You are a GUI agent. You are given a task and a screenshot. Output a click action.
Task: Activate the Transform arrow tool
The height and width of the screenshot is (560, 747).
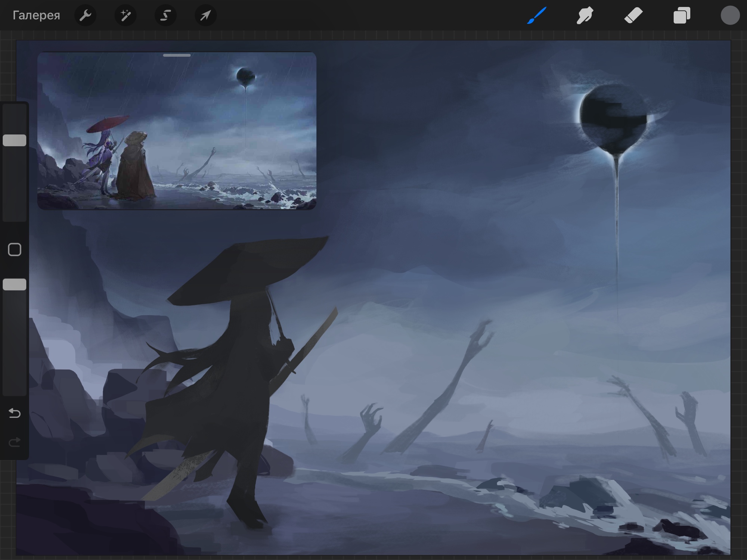pyautogui.click(x=205, y=15)
